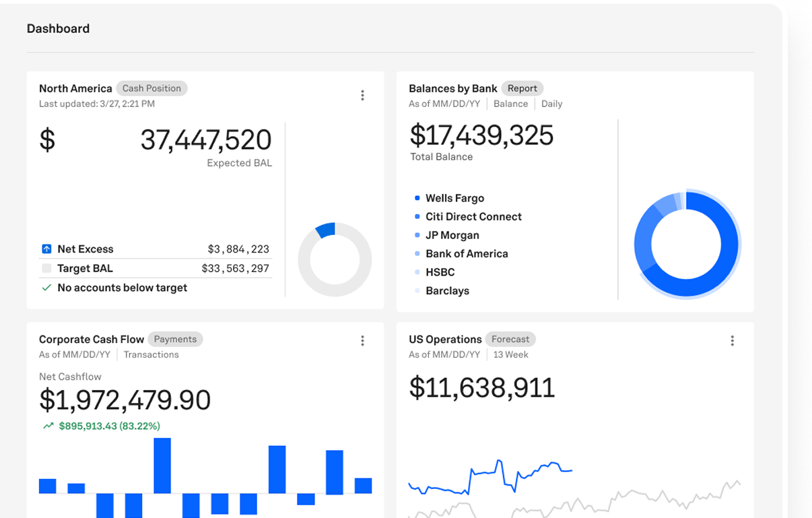Open US Operations card options menu
This screenshot has height=518, width=812.
point(732,341)
